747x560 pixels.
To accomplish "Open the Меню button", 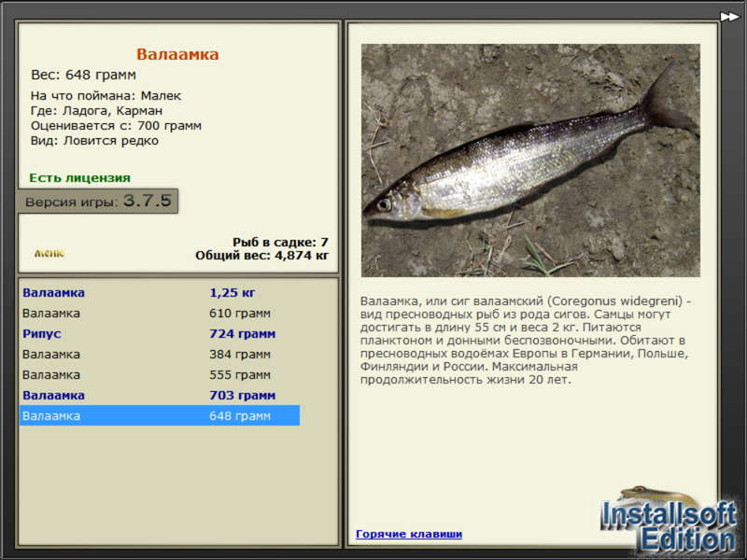I will [49, 253].
